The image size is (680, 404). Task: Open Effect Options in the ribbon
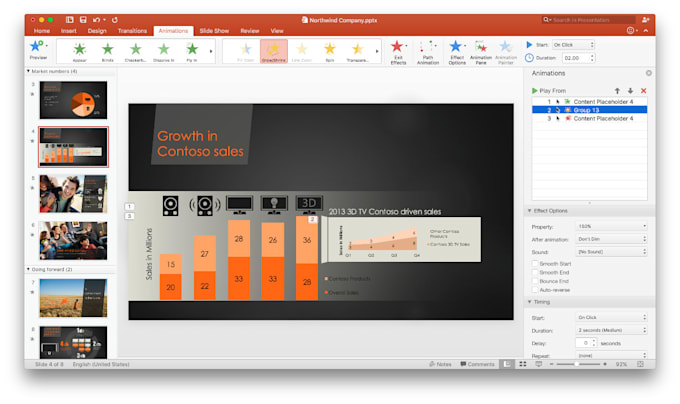[456, 50]
